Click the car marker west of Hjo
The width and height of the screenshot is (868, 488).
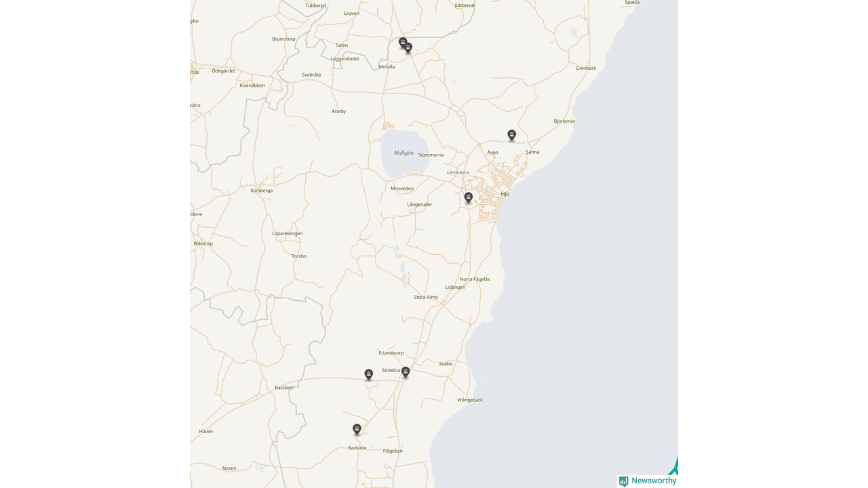[x=468, y=197]
